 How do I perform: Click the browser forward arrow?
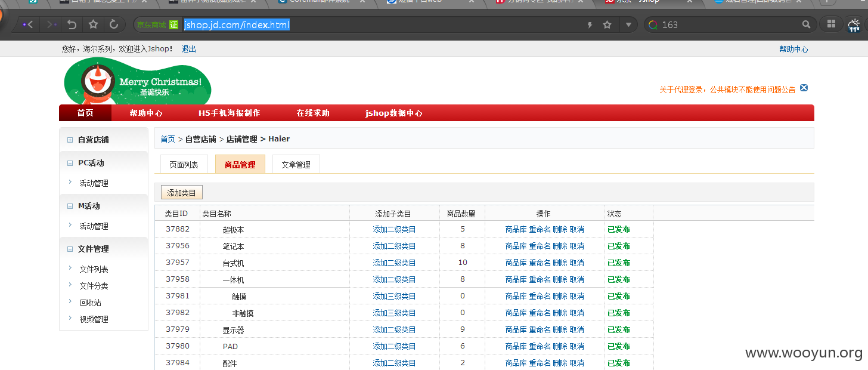coord(52,24)
